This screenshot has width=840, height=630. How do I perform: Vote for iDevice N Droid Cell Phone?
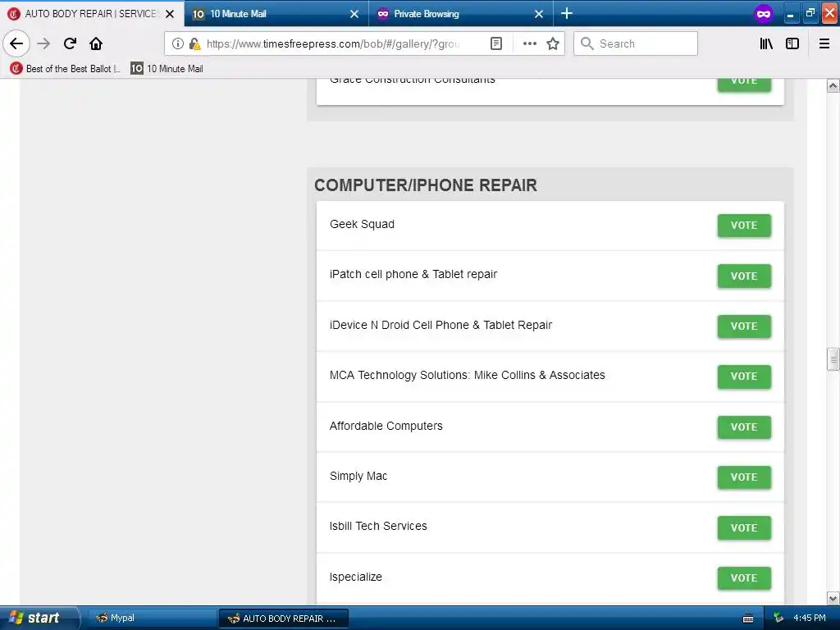[743, 326]
